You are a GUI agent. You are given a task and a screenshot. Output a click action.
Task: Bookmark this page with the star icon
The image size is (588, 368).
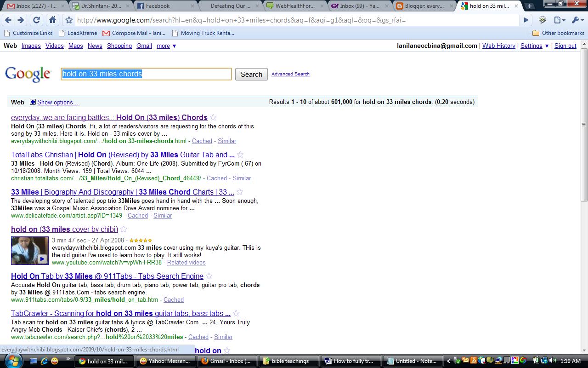(x=69, y=20)
